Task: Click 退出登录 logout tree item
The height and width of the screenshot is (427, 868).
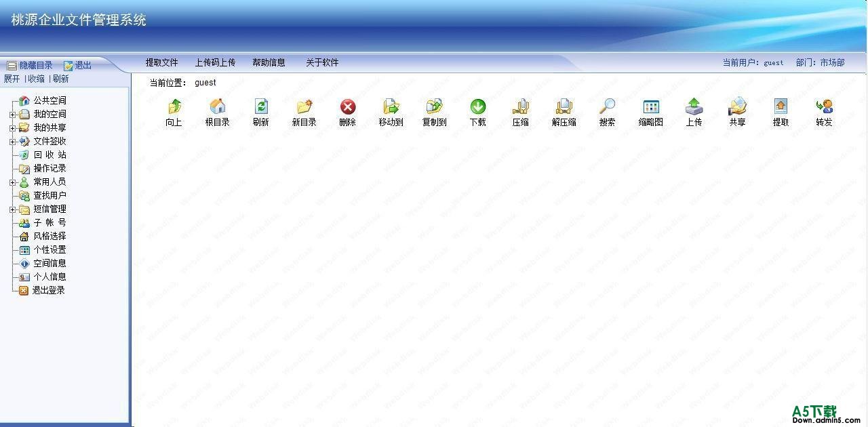Action: (49, 290)
